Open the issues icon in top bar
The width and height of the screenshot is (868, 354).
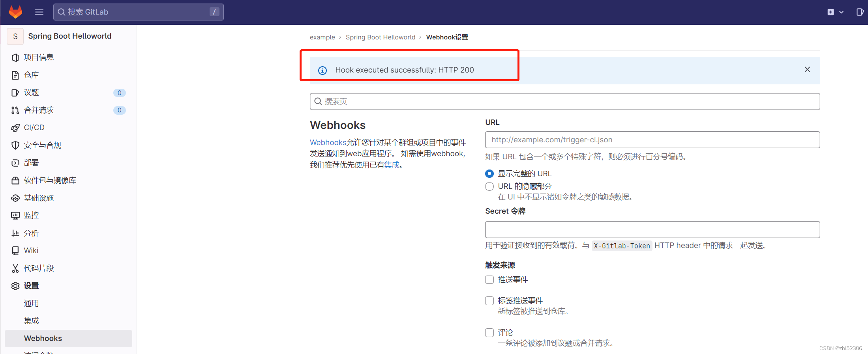click(860, 12)
